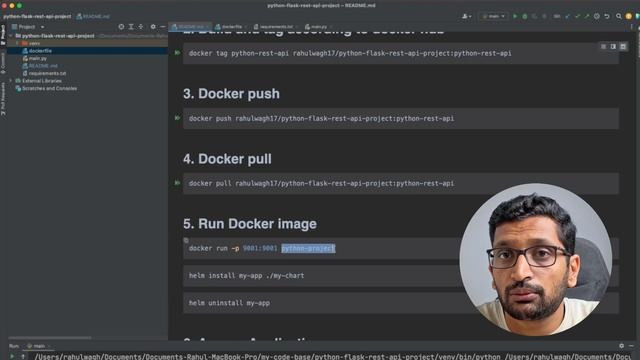Open the Project view selector dropdown
The image size is (640, 360).
click(x=28, y=27)
